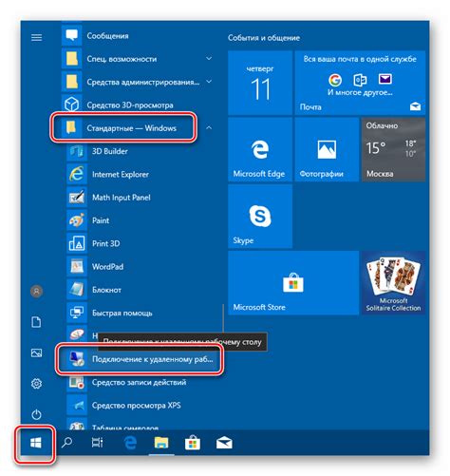Click the app list scrollbar
Image resolution: width=450 pixels, height=476 pixels.
pos(223,318)
